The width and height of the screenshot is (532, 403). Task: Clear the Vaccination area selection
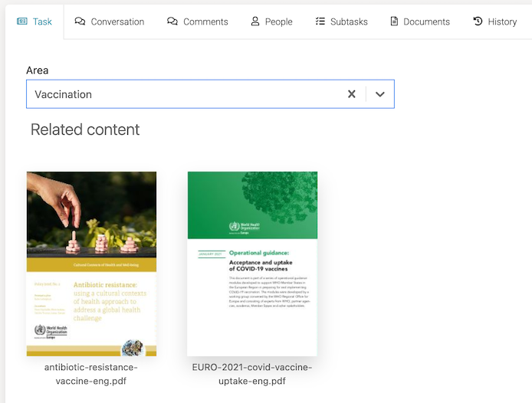pyautogui.click(x=352, y=94)
